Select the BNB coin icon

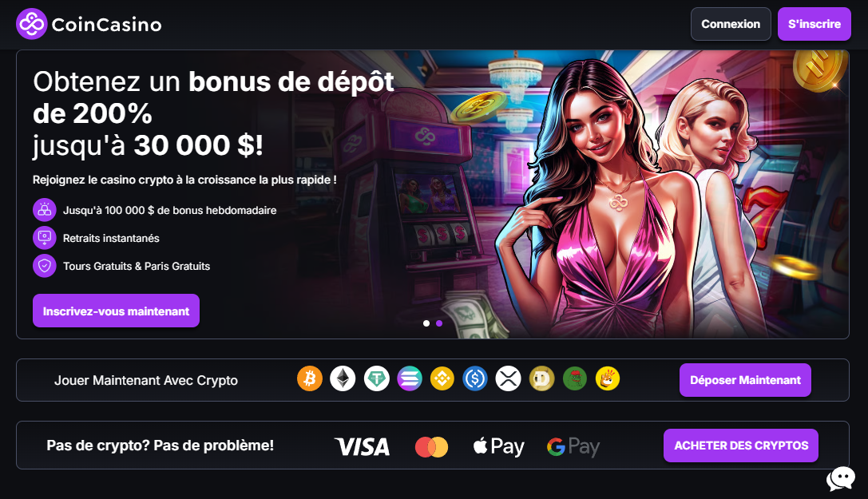click(442, 379)
